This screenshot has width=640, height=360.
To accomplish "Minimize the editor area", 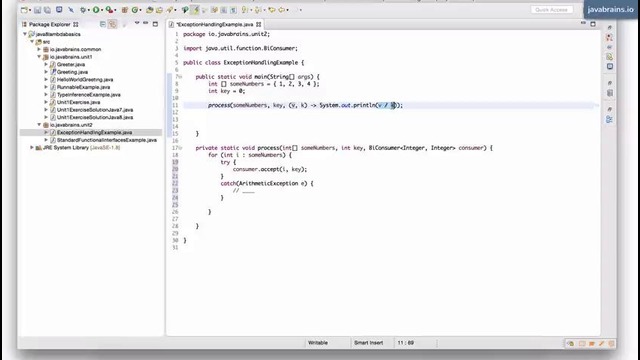I will [583, 24].
